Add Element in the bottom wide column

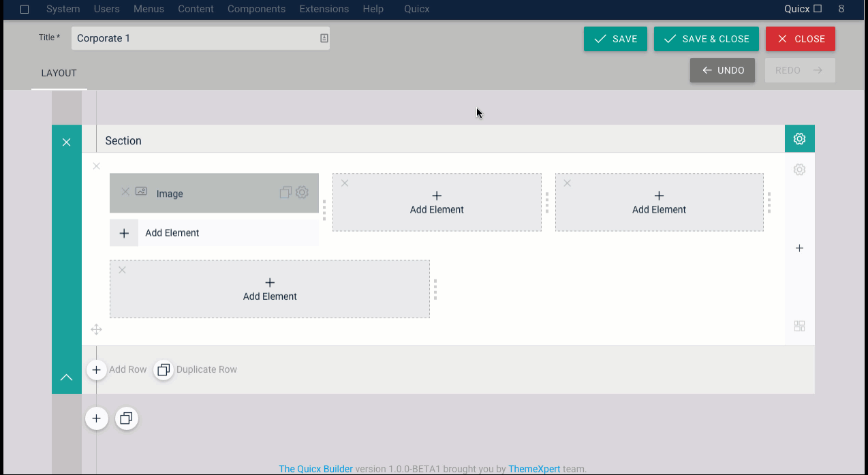point(270,289)
